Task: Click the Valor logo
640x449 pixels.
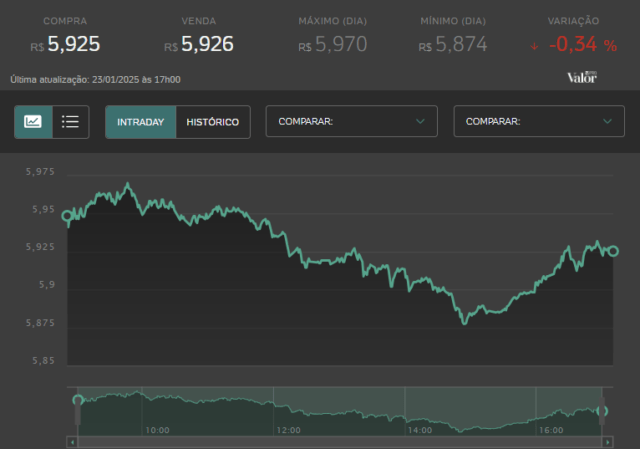Action: [x=582, y=77]
